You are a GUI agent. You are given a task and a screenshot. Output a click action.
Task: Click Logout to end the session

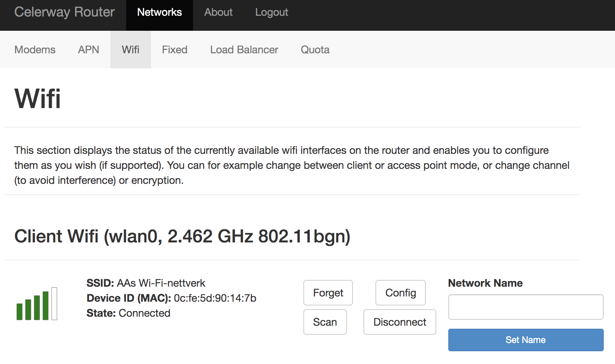(271, 12)
